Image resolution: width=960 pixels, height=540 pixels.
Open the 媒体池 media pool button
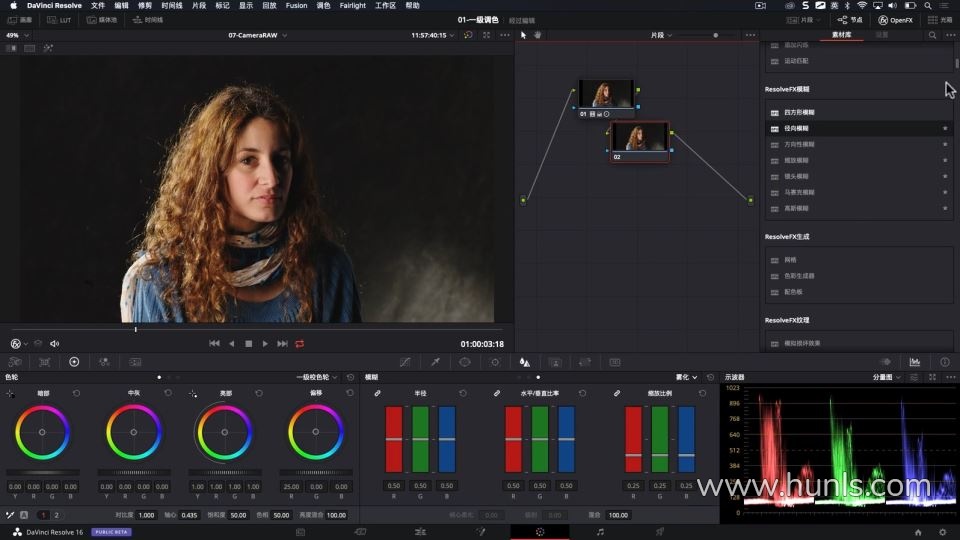coord(102,20)
